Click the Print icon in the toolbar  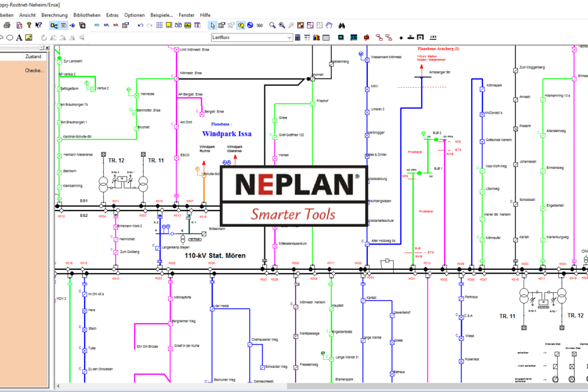tap(7, 25)
